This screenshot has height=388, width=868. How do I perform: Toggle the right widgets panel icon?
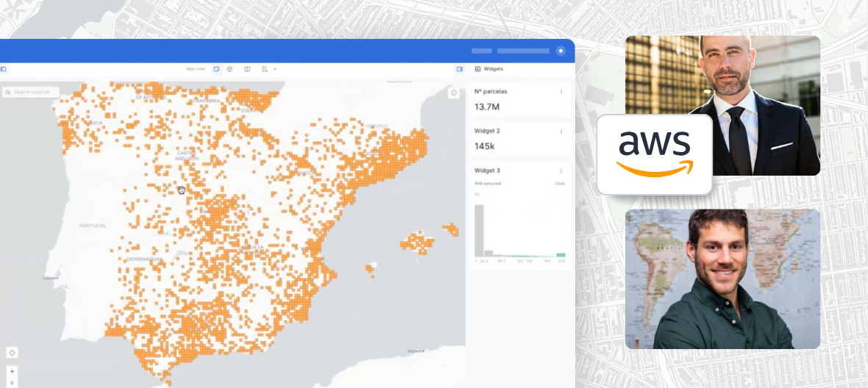click(x=459, y=69)
